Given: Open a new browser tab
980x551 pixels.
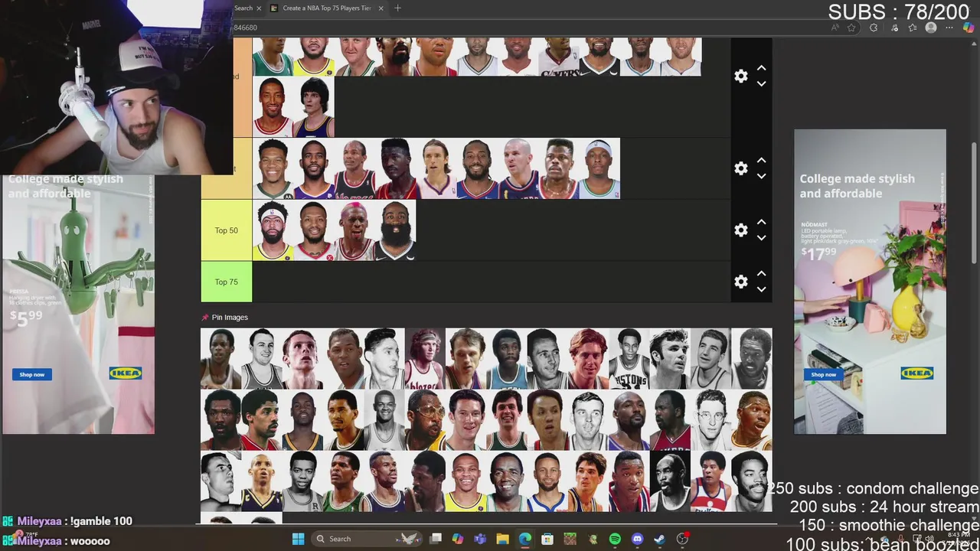Looking at the screenshot, I should (397, 8).
